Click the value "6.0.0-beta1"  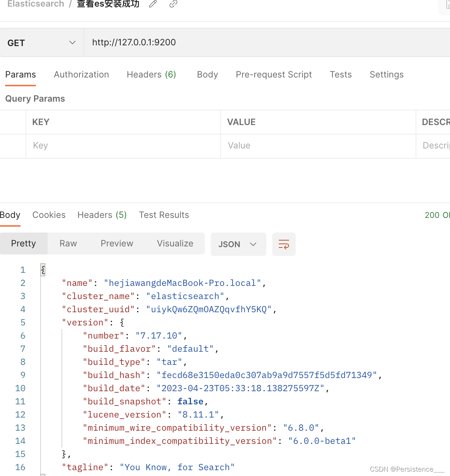pos(322,441)
